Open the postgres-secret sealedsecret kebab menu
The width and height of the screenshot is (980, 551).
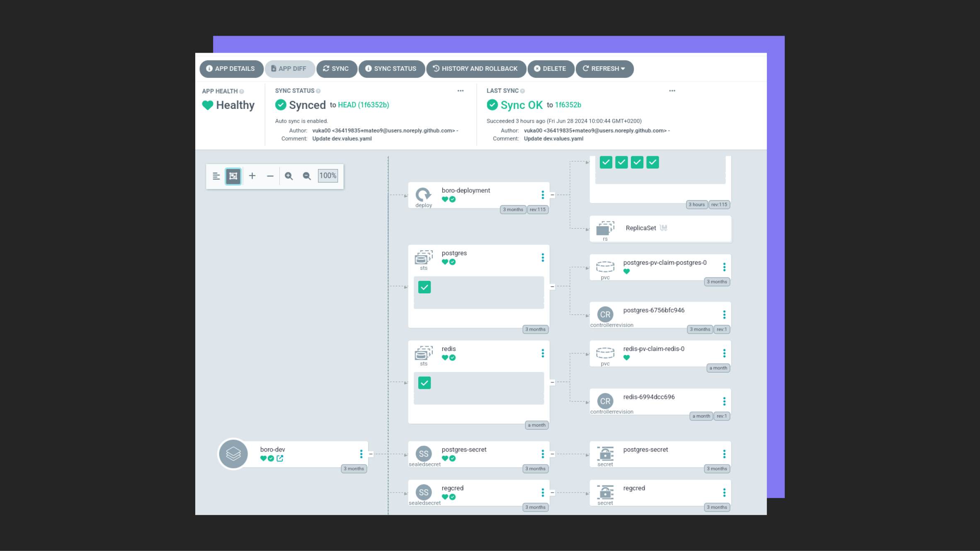[x=543, y=454]
